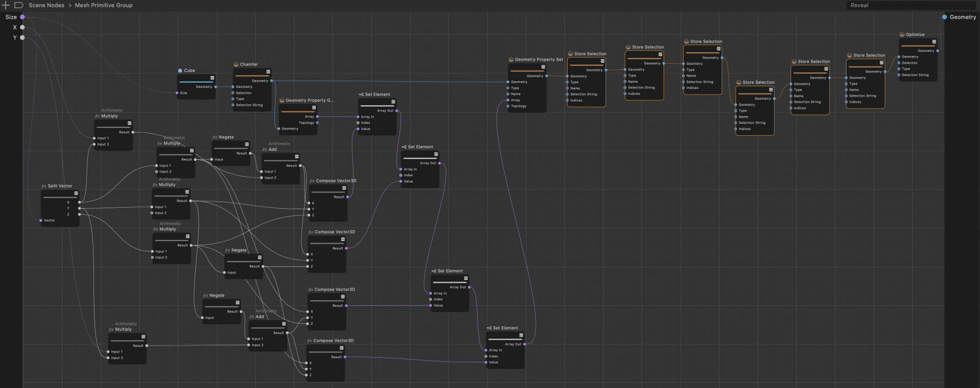Click the purple Size group input port
980x388 pixels.
click(23, 17)
